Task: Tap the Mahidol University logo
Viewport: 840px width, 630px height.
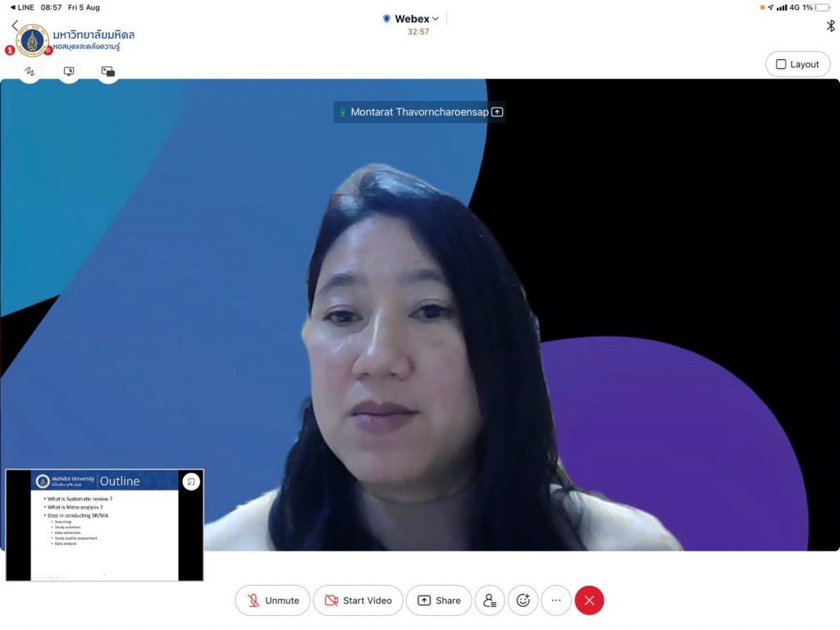Action: tap(33, 40)
